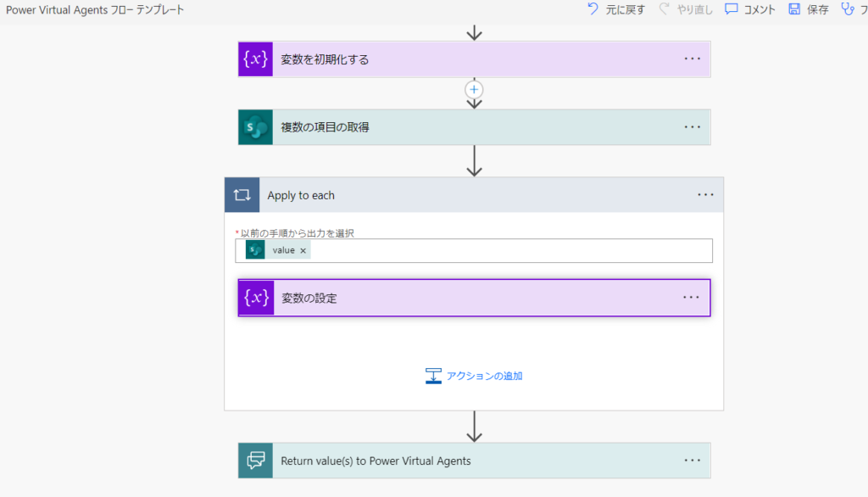
Task: Click やり直し redo button
Action: click(x=685, y=9)
